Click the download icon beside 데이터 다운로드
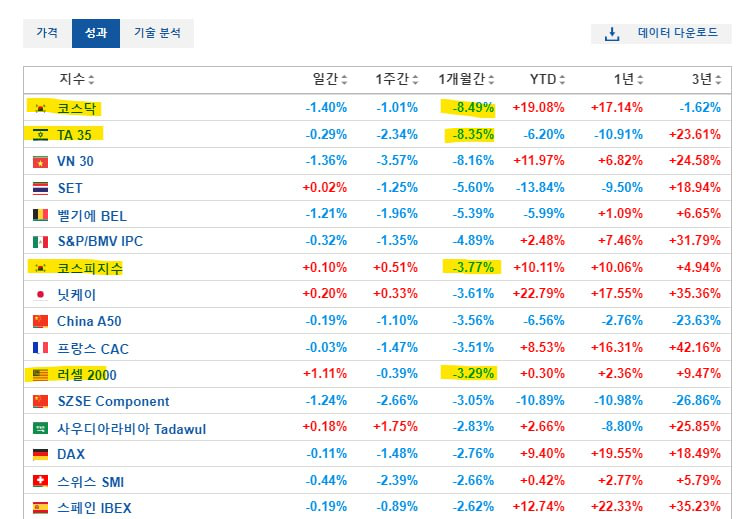736x519 pixels. (612, 33)
